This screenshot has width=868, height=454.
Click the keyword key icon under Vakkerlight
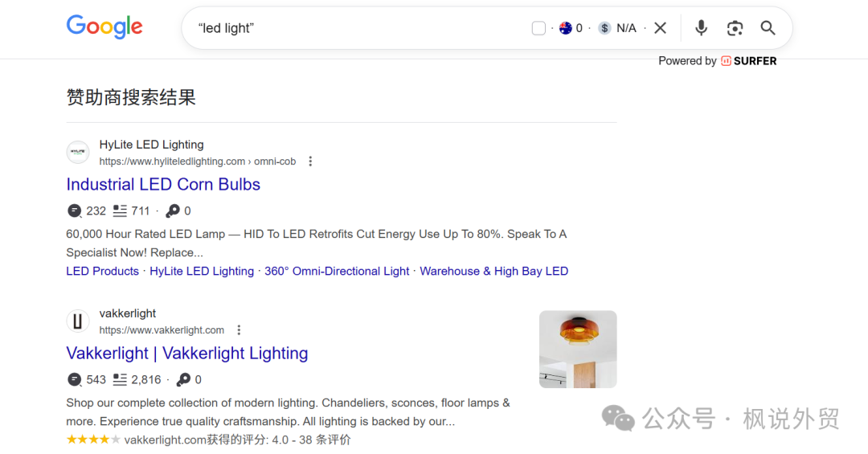click(x=183, y=379)
